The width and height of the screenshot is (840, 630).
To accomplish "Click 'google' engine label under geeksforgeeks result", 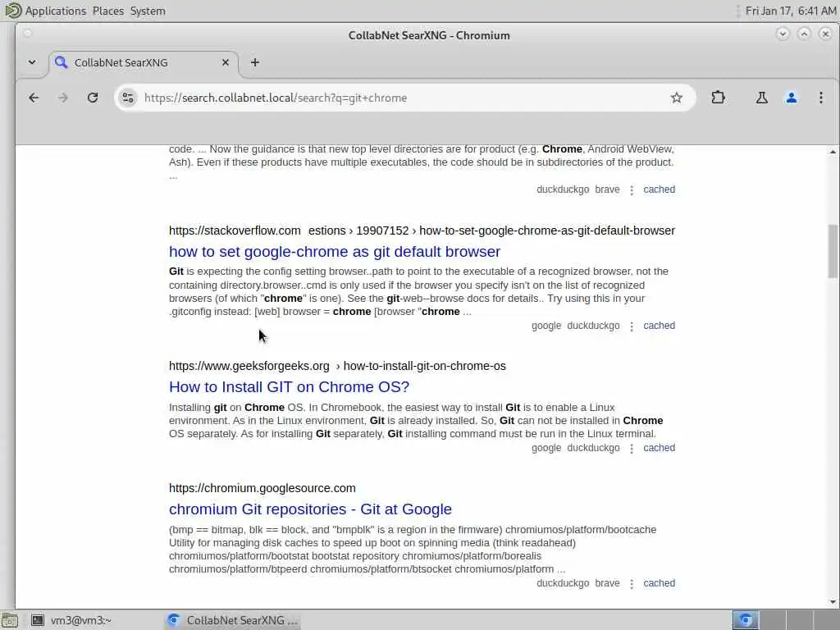I will pos(546,448).
